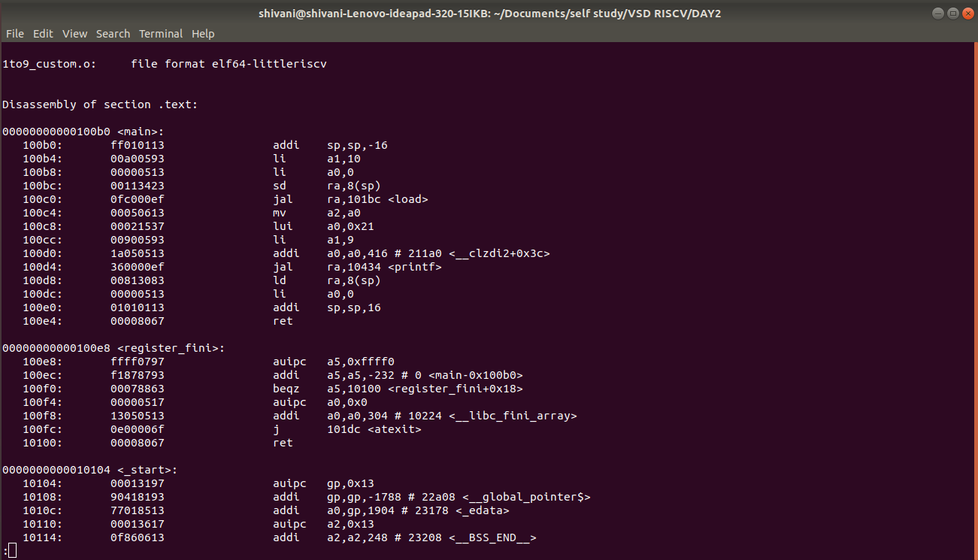
Task: Open the Search menu
Action: pos(113,34)
